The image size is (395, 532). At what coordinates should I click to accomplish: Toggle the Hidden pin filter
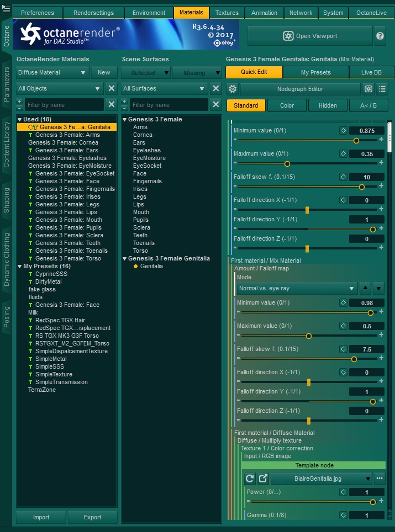(x=328, y=105)
